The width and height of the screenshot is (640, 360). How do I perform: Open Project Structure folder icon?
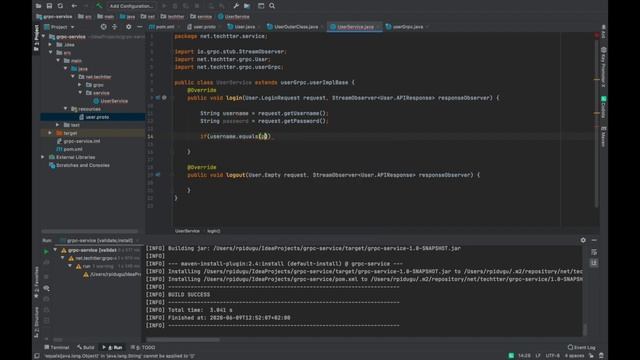tap(247, 6)
